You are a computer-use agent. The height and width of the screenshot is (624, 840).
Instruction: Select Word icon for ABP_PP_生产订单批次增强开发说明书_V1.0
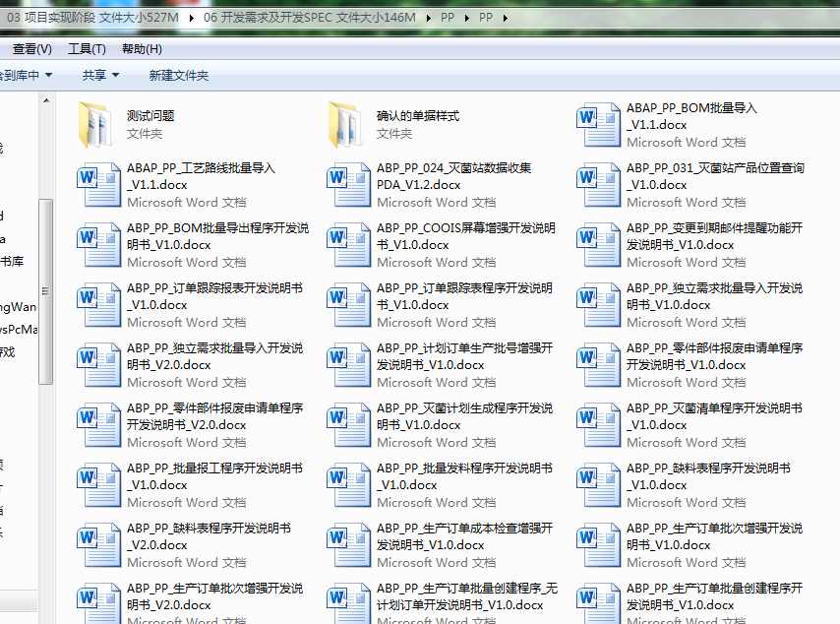(598, 545)
